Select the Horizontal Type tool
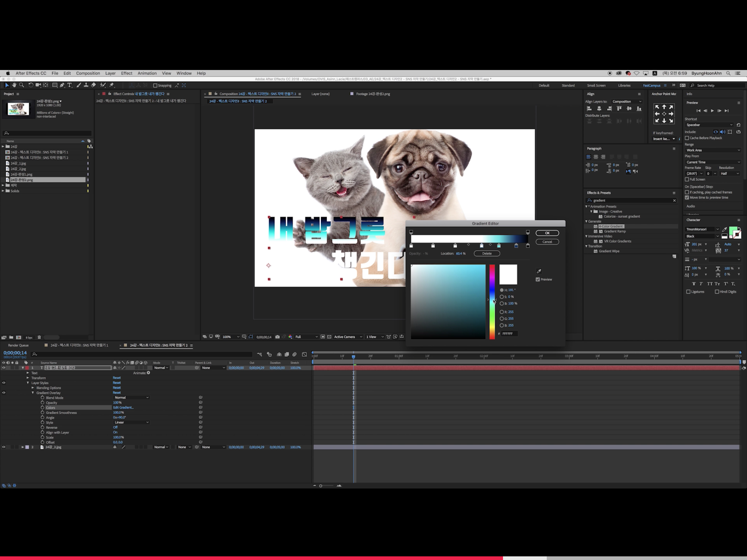This screenshot has height=560, width=747. pyautogui.click(x=70, y=85)
